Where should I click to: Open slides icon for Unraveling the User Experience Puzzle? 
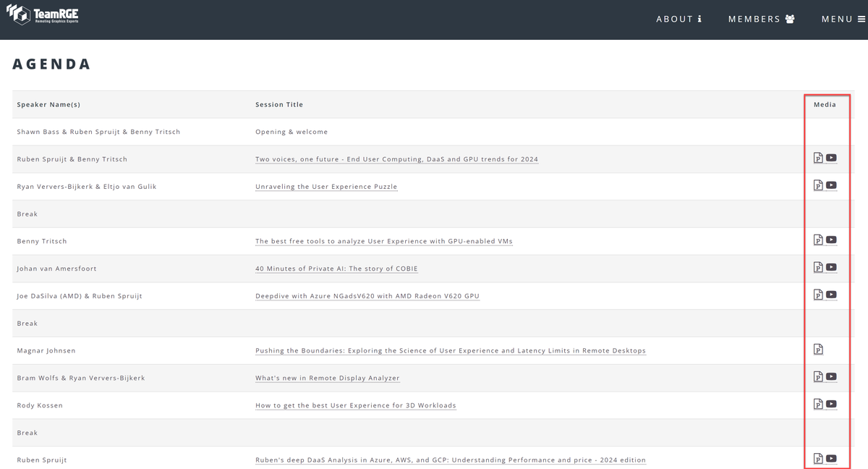818,185
